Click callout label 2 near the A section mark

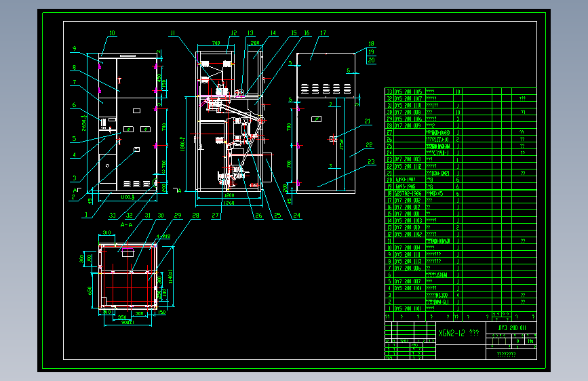[73, 197]
